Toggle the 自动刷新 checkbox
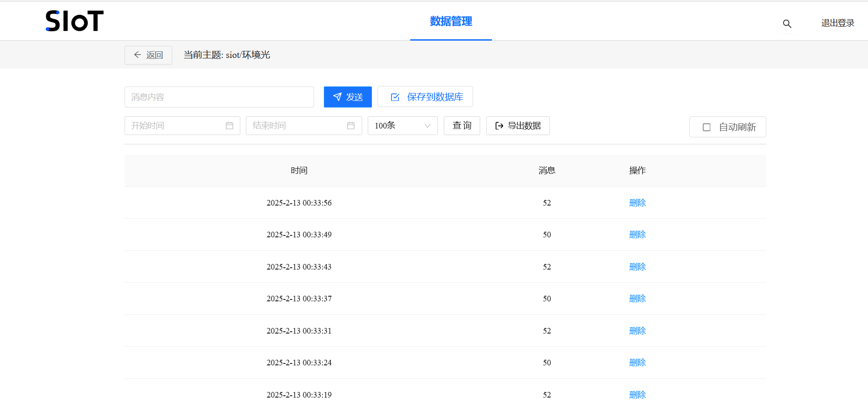Viewport: 868px width, 406px height. tap(707, 127)
